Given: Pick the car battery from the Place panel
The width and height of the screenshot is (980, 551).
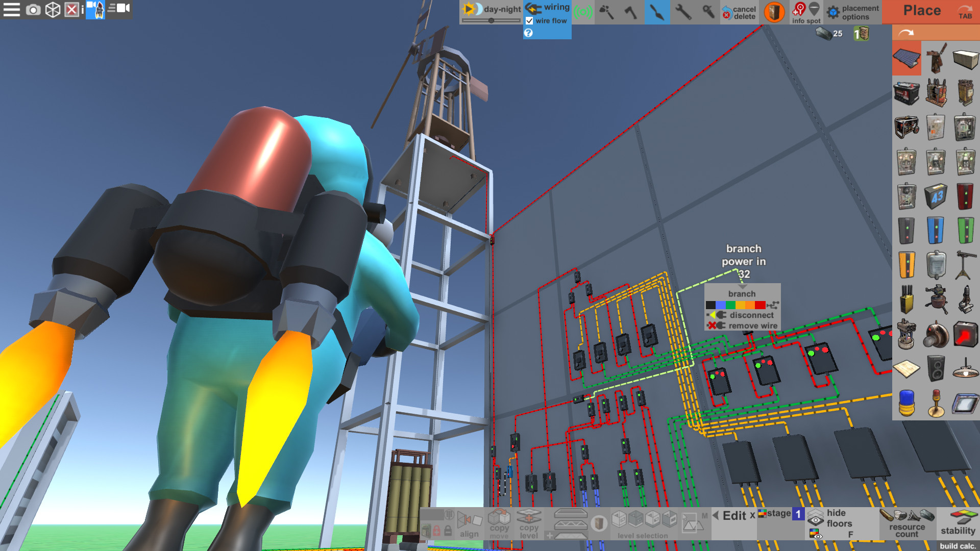Looking at the screenshot, I should pos(906,92).
